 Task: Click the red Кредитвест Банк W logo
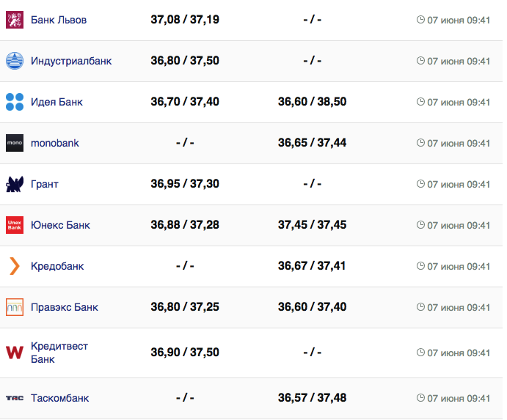pyautogui.click(x=15, y=353)
